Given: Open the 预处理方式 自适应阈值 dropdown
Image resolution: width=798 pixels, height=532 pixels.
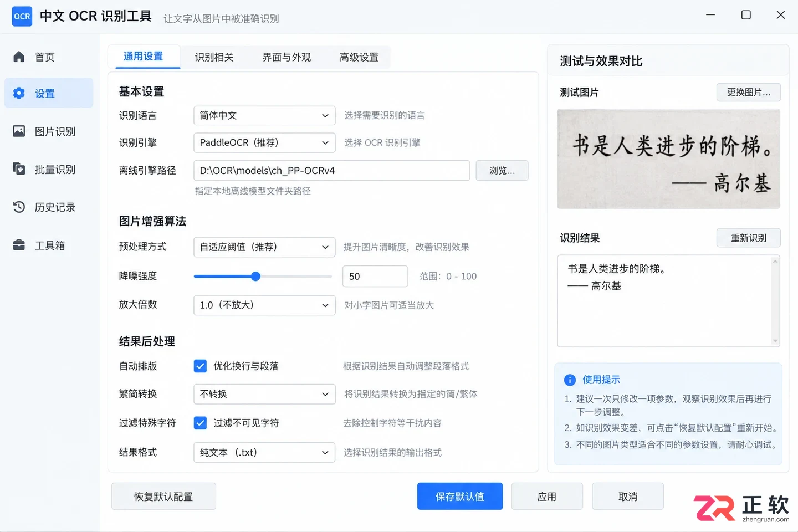Looking at the screenshot, I should point(264,247).
